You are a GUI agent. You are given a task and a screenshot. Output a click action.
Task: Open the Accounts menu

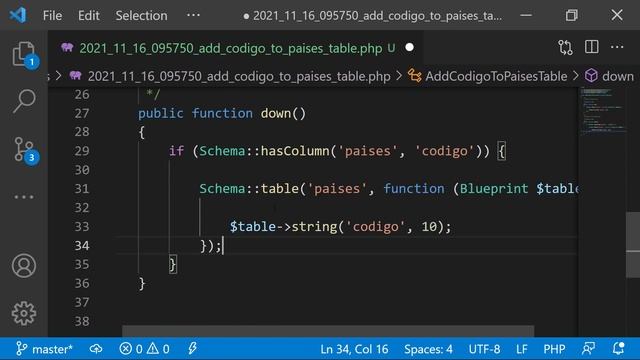click(x=24, y=266)
